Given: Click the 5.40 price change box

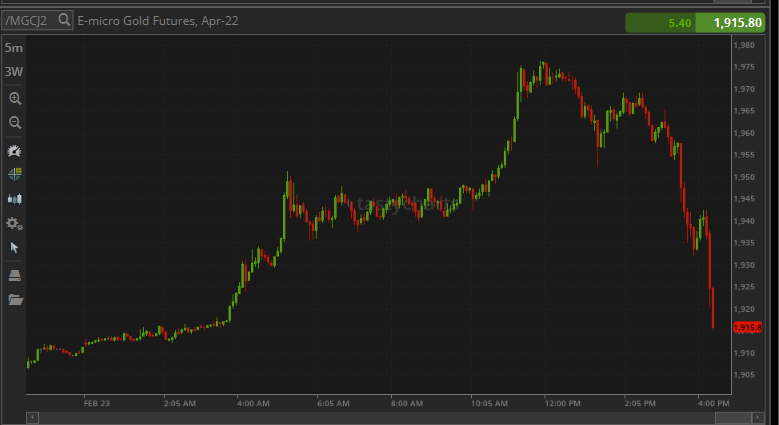Looking at the screenshot, I should point(668,22).
